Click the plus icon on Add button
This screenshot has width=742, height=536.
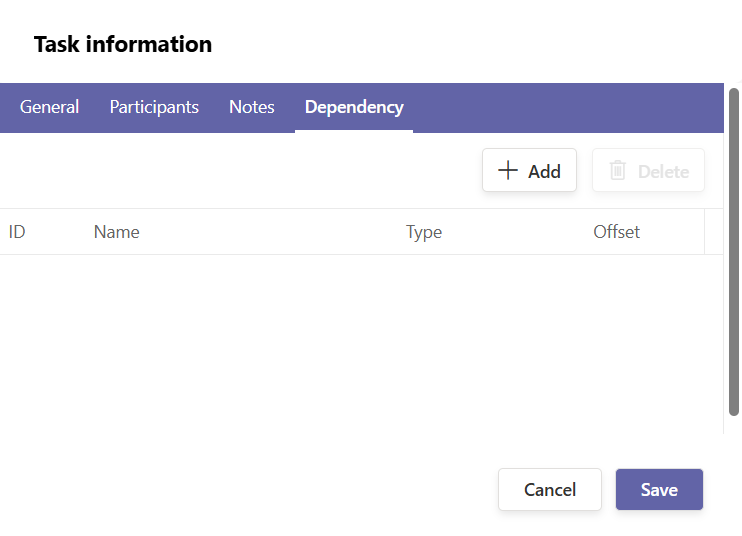coord(508,171)
